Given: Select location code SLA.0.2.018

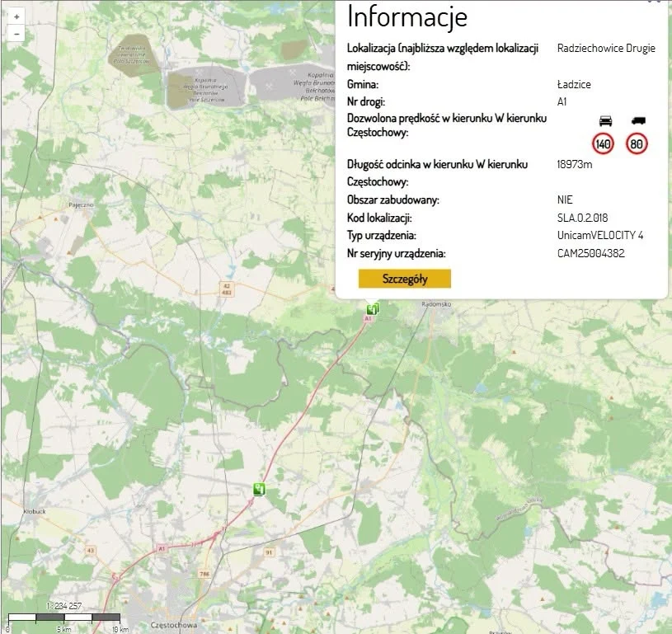Looking at the screenshot, I should [582, 218].
